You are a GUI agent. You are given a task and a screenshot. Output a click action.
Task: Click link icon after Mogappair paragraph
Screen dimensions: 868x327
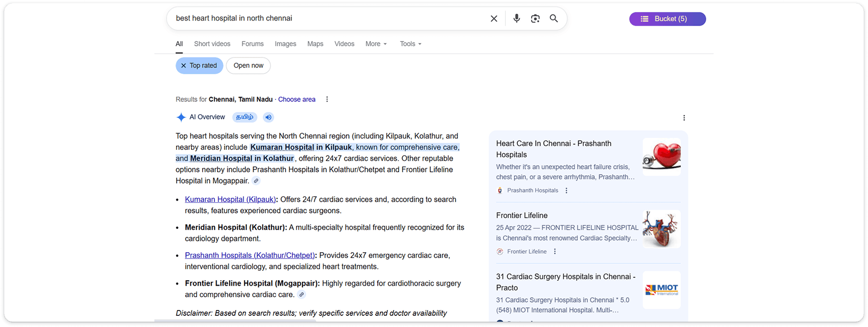[256, 181]
